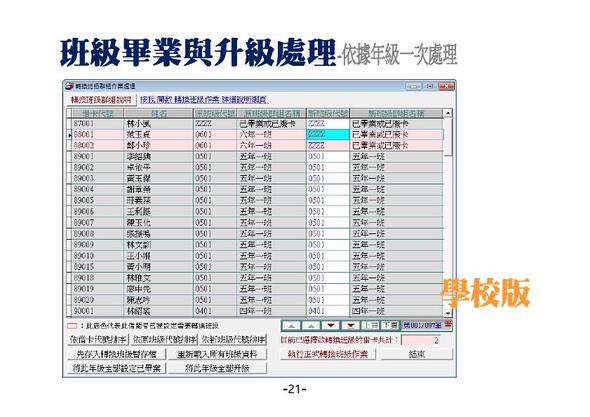Click the 結束 button to exit

(x=417, y=354)
